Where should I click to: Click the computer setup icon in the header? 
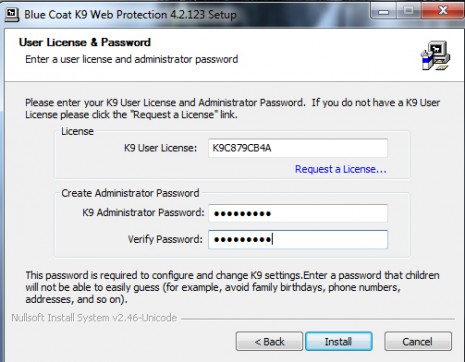(x=435, y=55)
